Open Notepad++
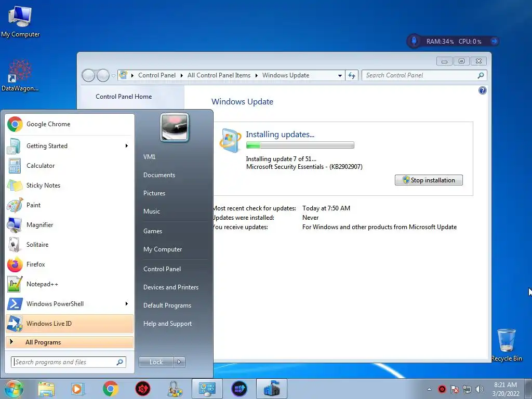This screenshot has height=399, width=532. [x=70, y=284]
